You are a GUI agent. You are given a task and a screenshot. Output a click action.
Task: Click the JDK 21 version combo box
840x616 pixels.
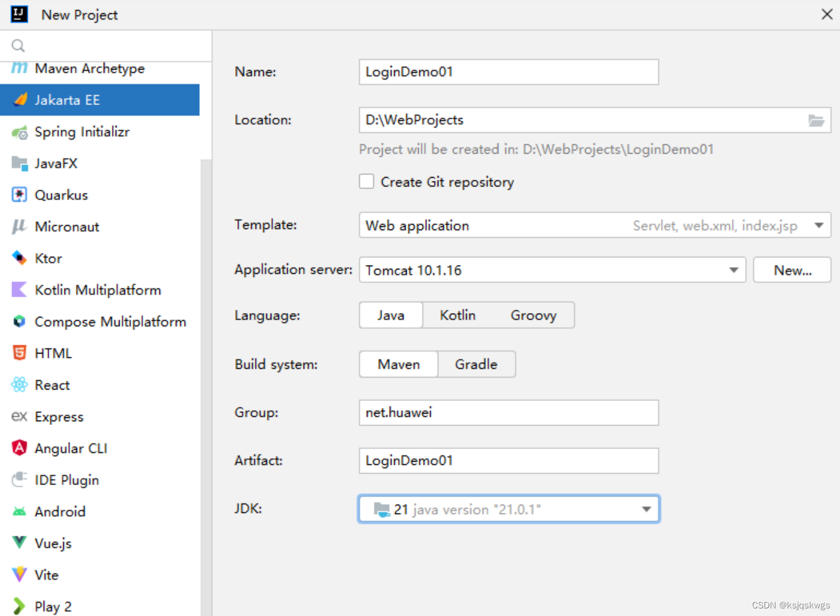pos(509,509)
